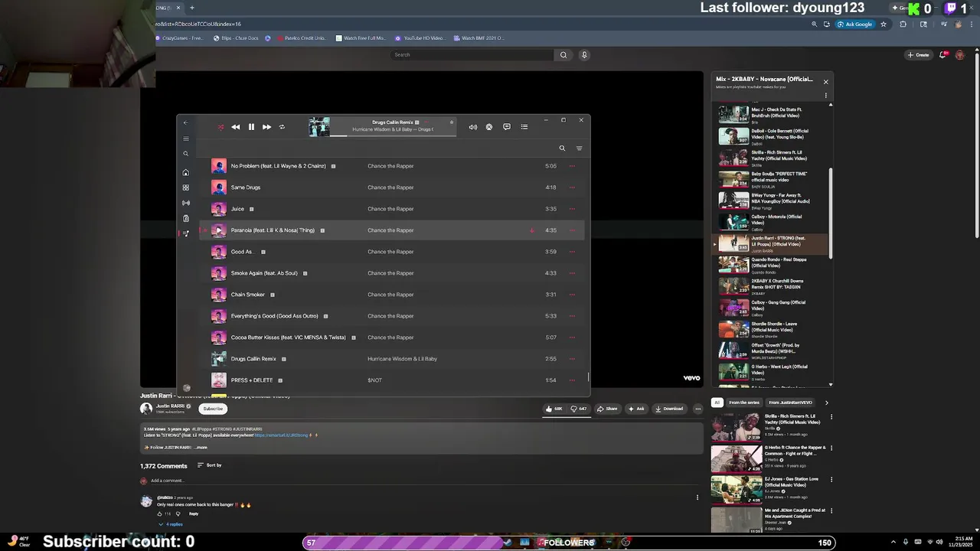Click the YouTube search box
The height and width of the screenshot is (551, 980).
pyautogui.click(x=472, y=55)
